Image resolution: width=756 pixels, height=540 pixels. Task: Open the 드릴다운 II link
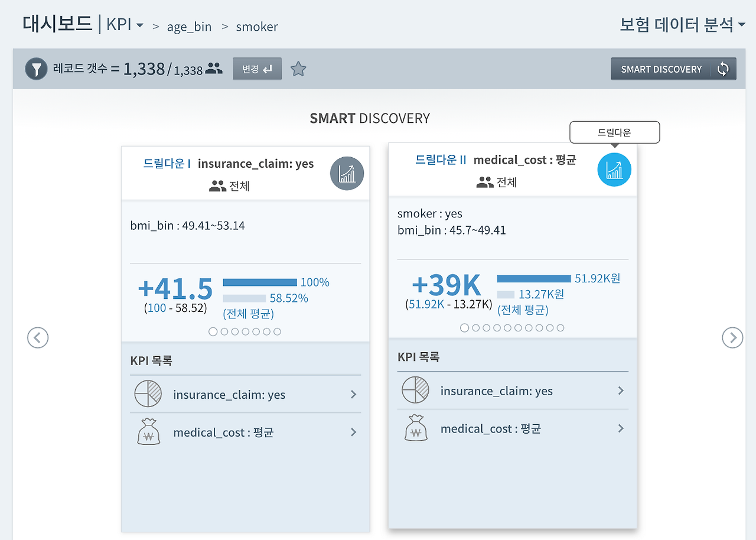click(x=441, y=160)
